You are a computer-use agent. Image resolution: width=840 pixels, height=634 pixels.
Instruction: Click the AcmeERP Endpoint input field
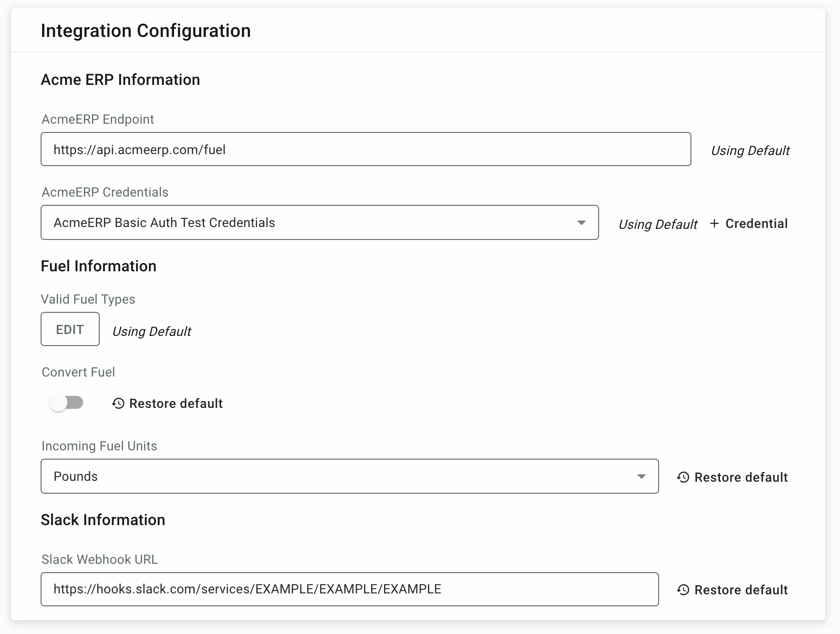(x=366, y=149)
